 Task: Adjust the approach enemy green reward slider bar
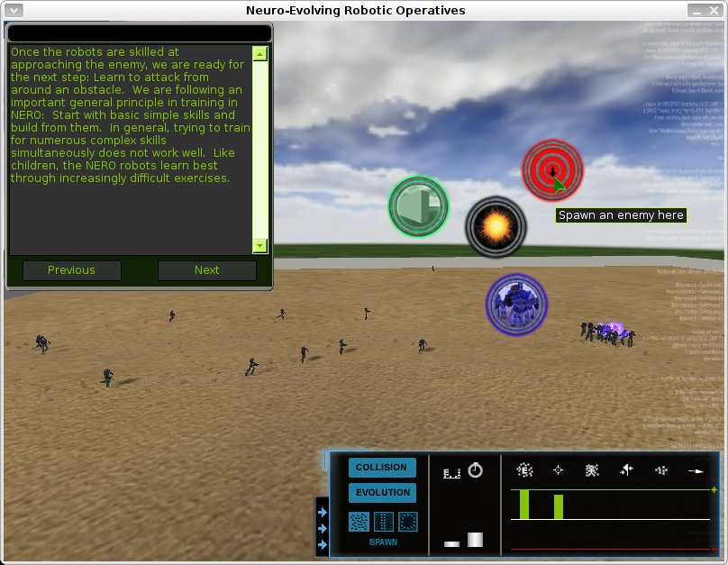524,505
